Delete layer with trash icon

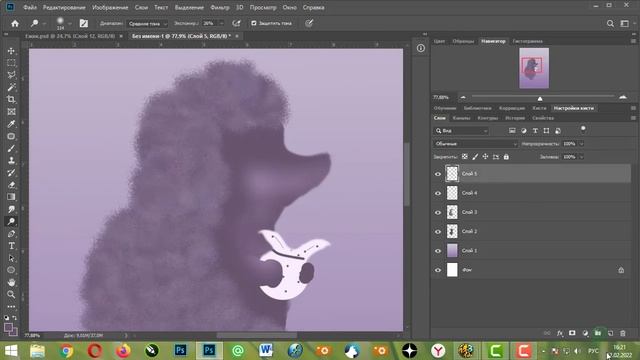point(623,333)
